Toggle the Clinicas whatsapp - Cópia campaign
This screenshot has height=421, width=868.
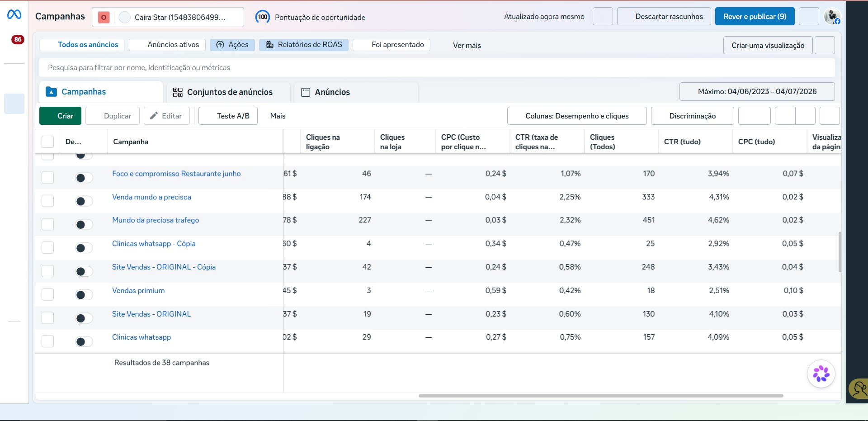pos(84,248)
